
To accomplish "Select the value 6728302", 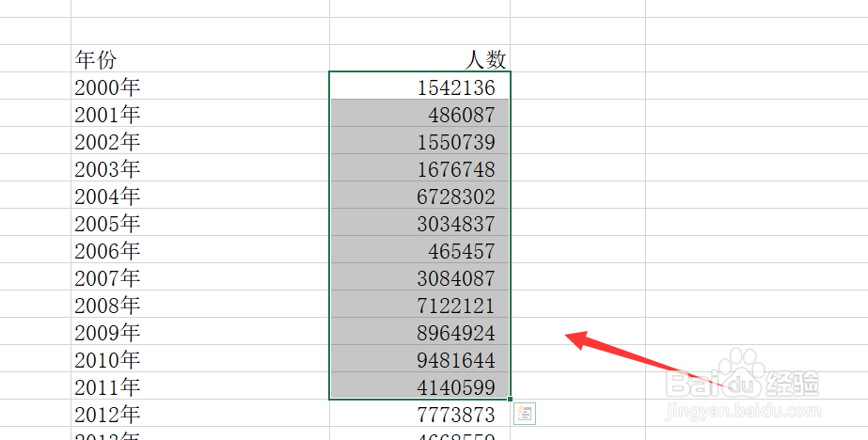I will point(419,195).
